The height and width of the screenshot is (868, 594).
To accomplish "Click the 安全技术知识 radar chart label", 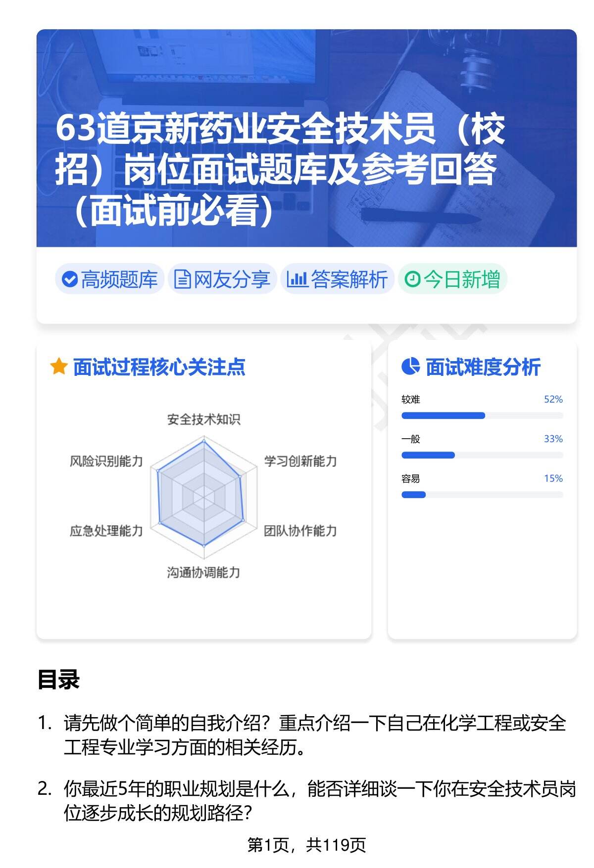I will [203, 419].
